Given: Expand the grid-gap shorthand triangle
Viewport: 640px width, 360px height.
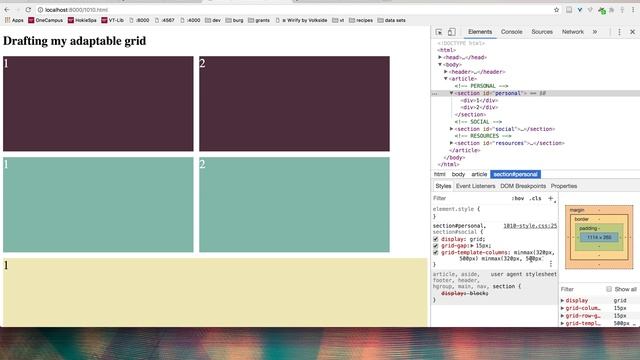Looking at the screenshot, I should click(x=472, y=246).
